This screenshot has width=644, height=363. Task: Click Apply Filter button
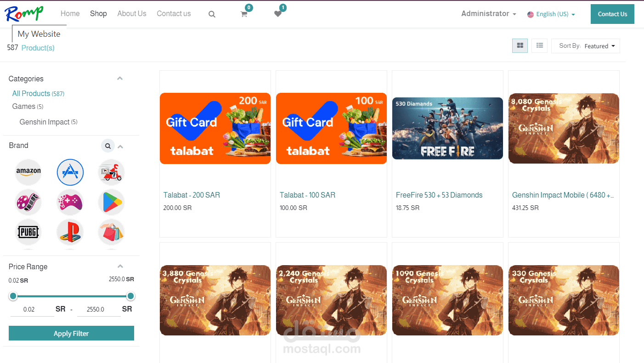[71, 333]
